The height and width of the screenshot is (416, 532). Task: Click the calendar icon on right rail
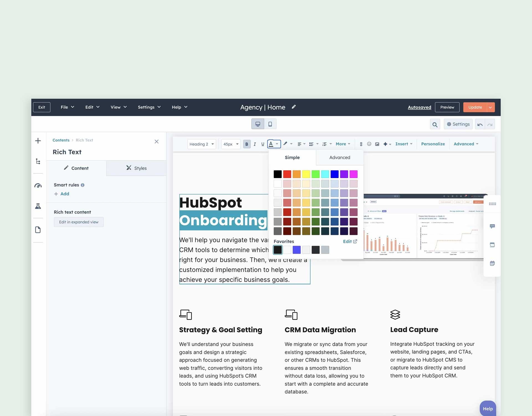(x=492, y=263)
